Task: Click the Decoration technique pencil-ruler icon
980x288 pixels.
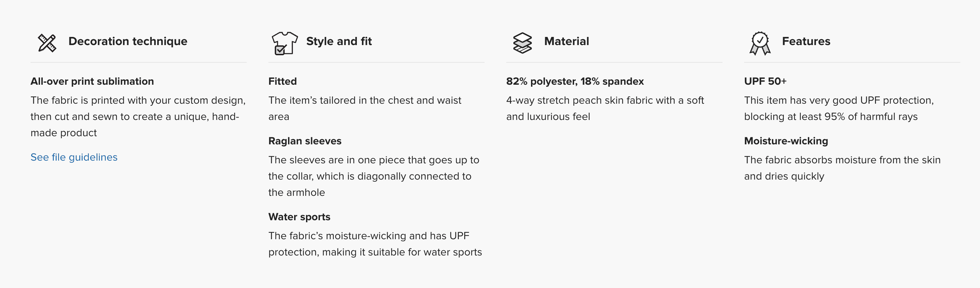Action: pyautogui.click(x=47, y=43)
